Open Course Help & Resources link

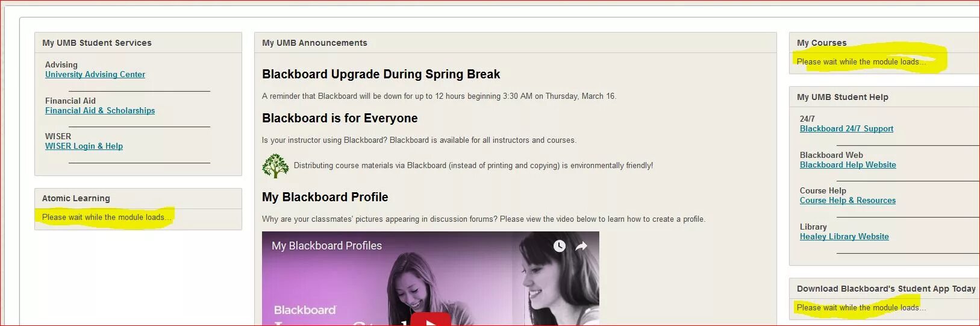coord(847,200)
